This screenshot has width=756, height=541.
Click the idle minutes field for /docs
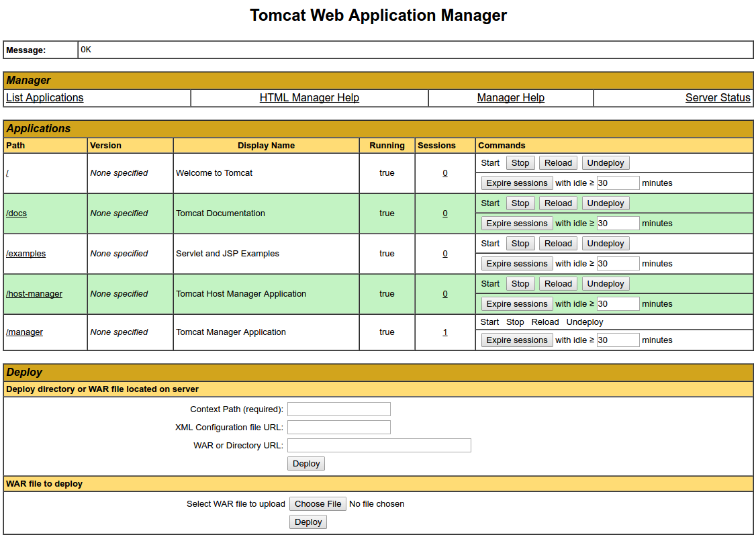pos(618,223)
